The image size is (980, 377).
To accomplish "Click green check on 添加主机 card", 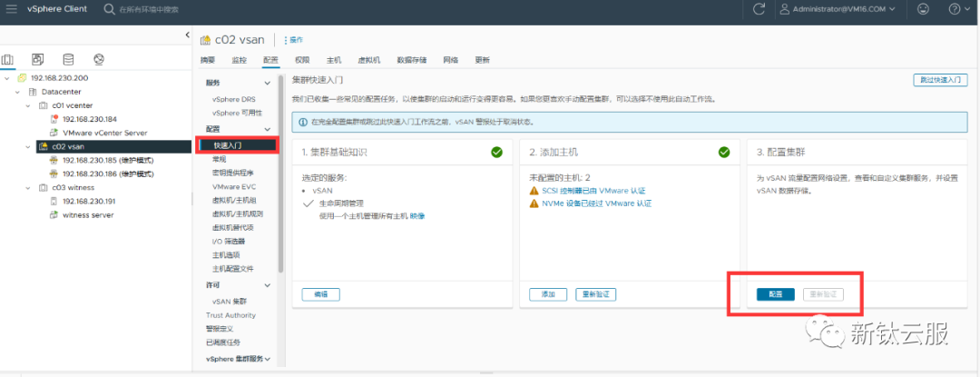I will pos(724,152).
